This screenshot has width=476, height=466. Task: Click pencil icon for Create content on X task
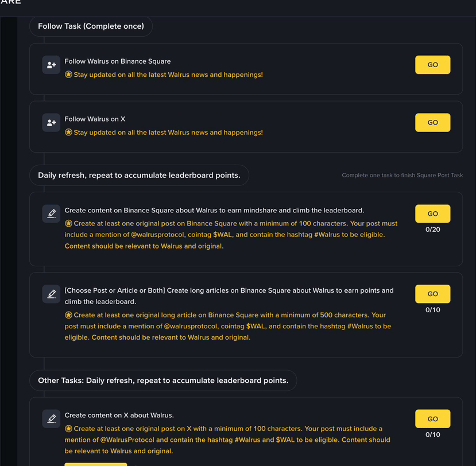(51, 418)
